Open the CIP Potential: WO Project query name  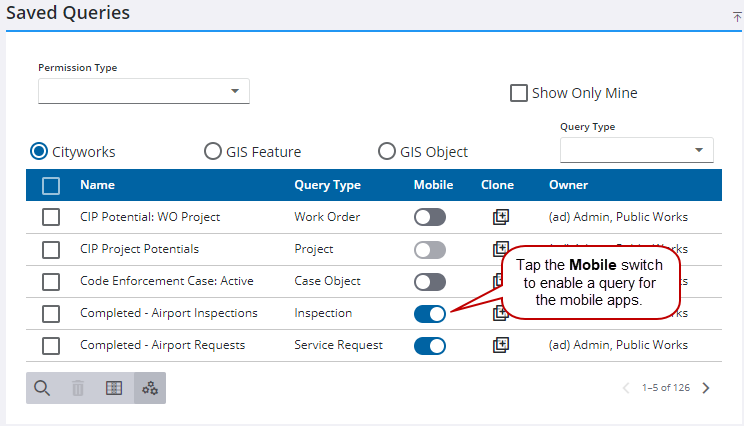click(x=150, y=217)
